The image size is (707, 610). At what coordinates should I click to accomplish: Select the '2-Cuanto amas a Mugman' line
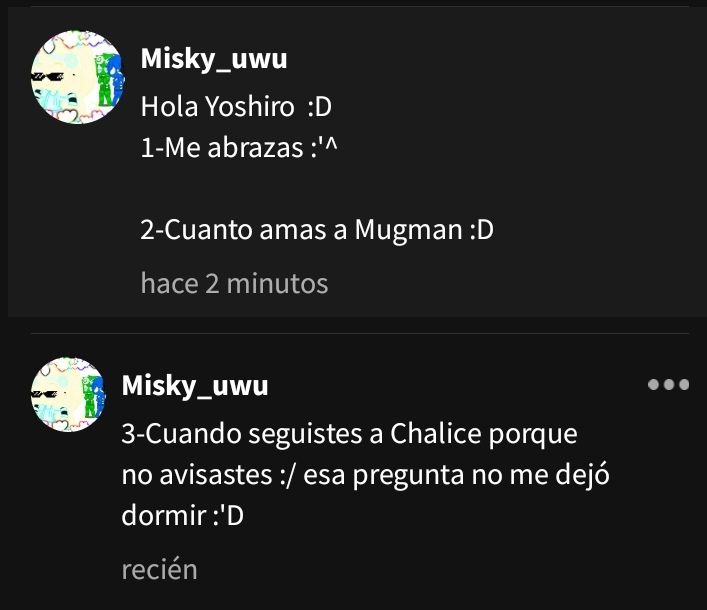pos(317,230)
